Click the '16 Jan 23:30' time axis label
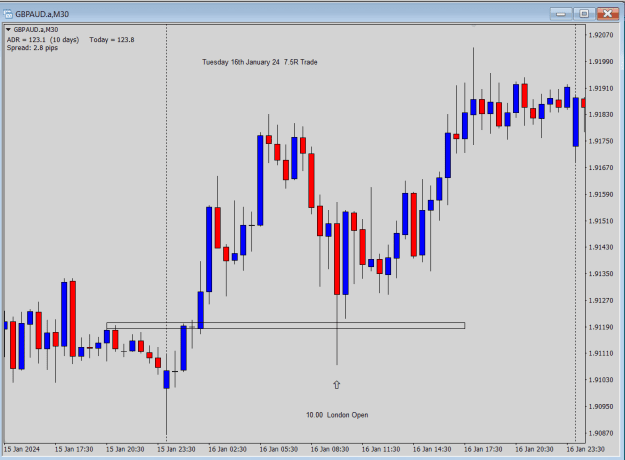Image resolution: width=625 pixels, height=460 pixels. pos(585,449)
